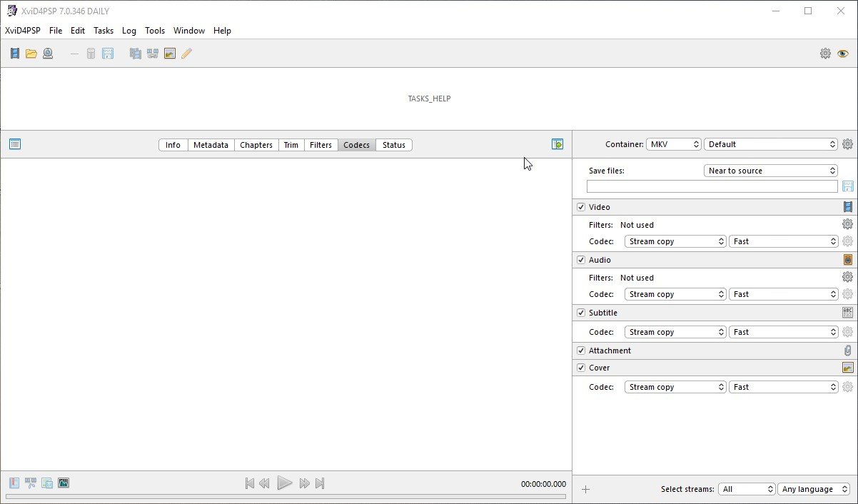Switch to the Filters tab
858x504 pixels.
click(x=321, y=145)
